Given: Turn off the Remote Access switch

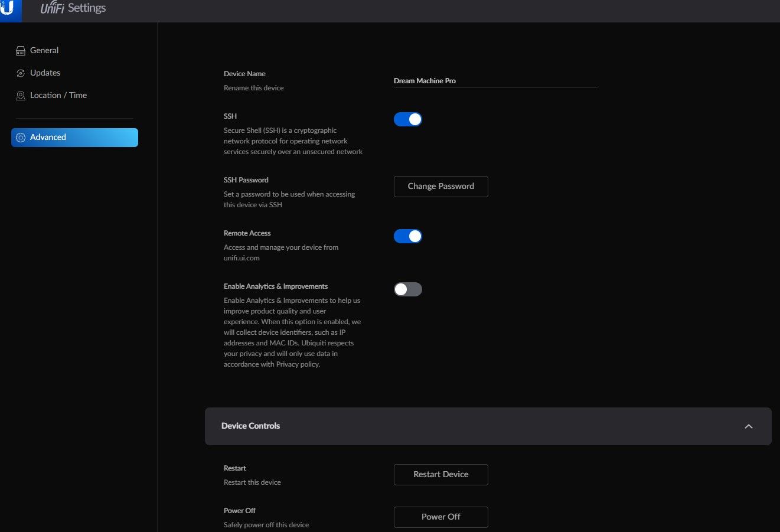Looking at the screenshot, I should click(407, 236).
